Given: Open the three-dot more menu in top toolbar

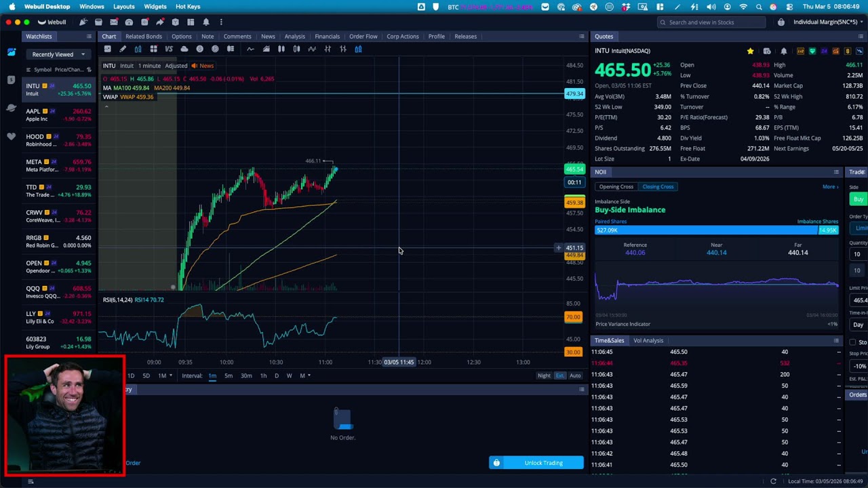Looking at the screenshot, I should (x=221, y=22).
